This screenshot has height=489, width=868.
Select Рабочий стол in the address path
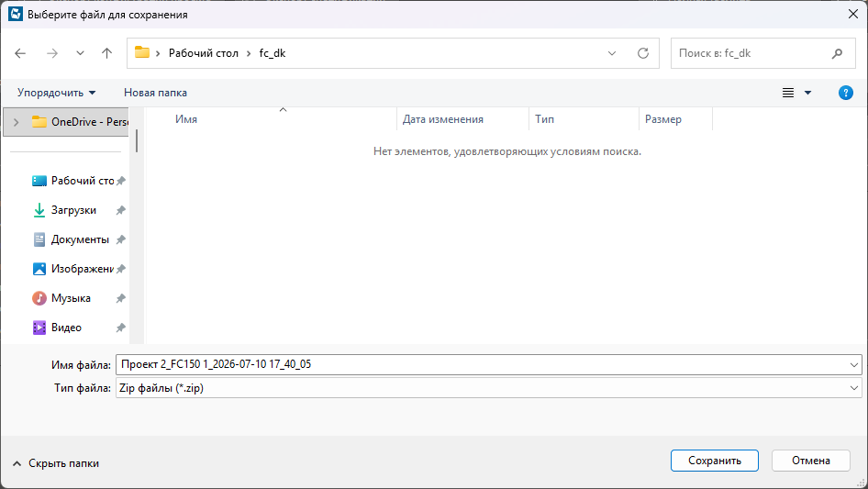click(203, 53)
